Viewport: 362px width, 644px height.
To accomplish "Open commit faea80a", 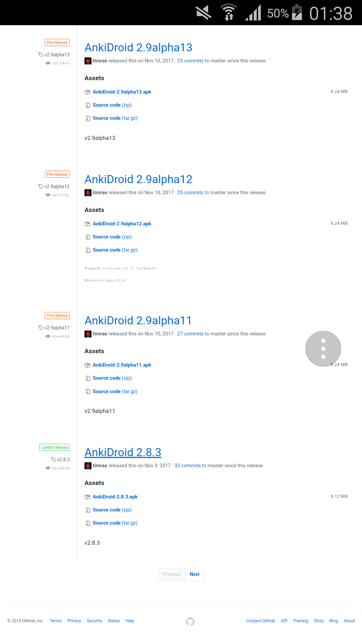I will point(60,468).
